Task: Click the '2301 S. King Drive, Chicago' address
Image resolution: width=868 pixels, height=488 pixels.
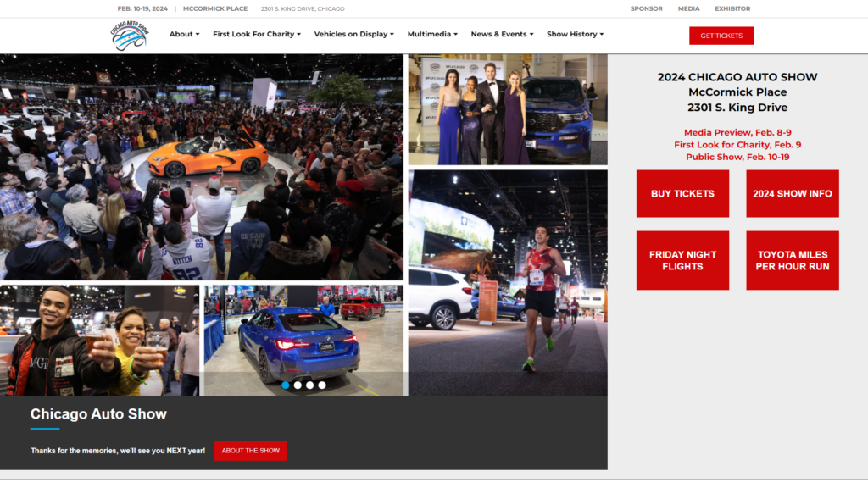Action: click(303, 8)
